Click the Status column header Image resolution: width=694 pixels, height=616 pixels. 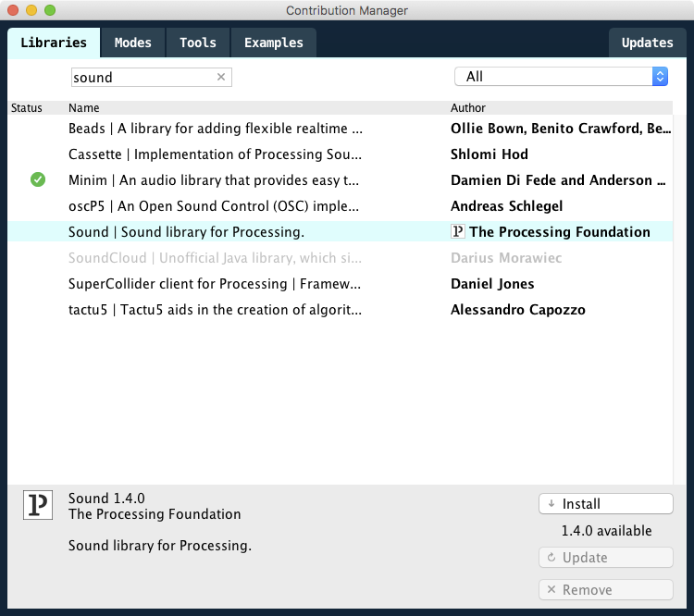[27, 108]
